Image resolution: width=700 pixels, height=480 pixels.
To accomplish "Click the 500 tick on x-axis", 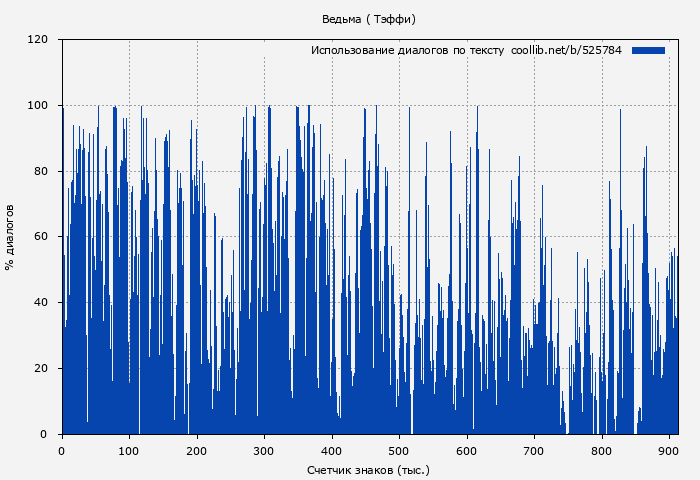I will pyautogui.click(x=399, y=450).
